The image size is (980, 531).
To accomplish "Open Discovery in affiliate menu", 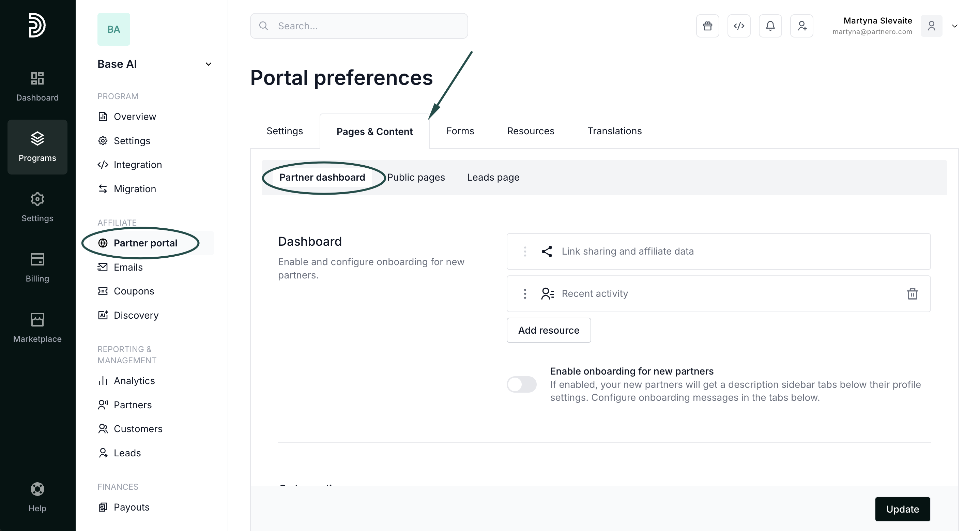I will point(136,315).
